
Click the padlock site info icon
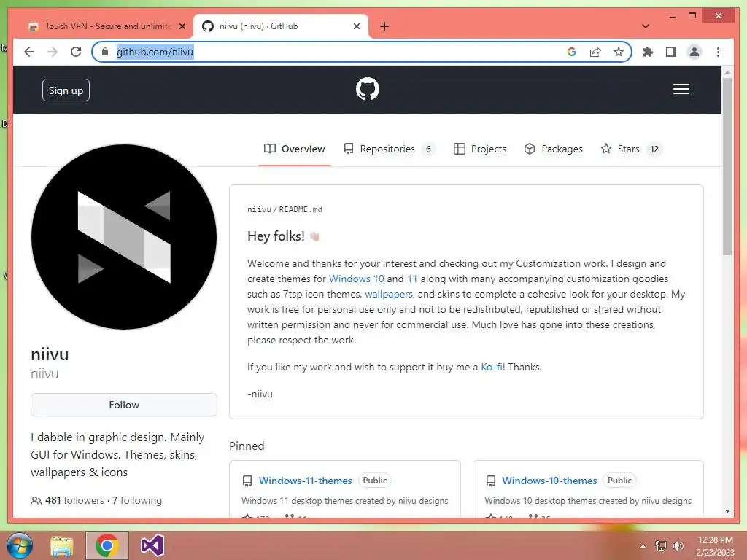[x=105, y=52]
